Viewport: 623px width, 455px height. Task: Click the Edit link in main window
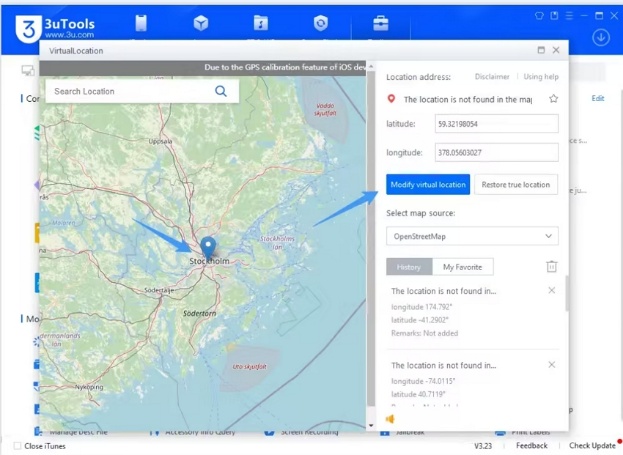pos(598,98)
